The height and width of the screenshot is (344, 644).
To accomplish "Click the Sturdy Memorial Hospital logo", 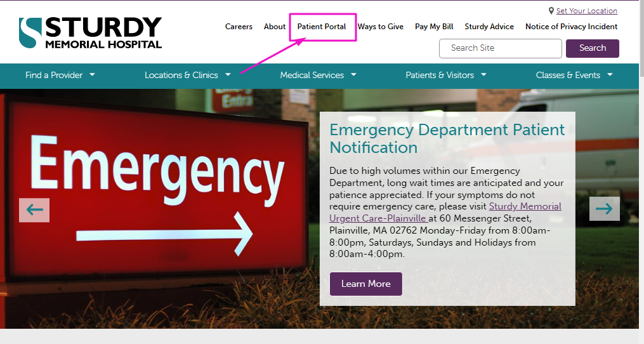I will (90, 33).
